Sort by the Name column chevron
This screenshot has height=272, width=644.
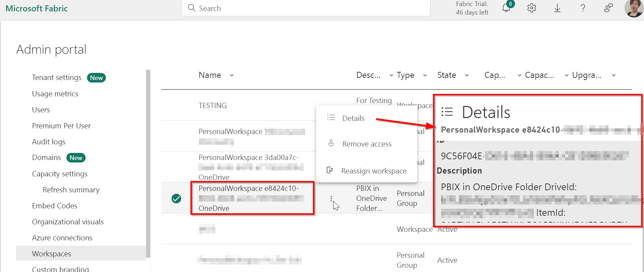pos(232,75)
